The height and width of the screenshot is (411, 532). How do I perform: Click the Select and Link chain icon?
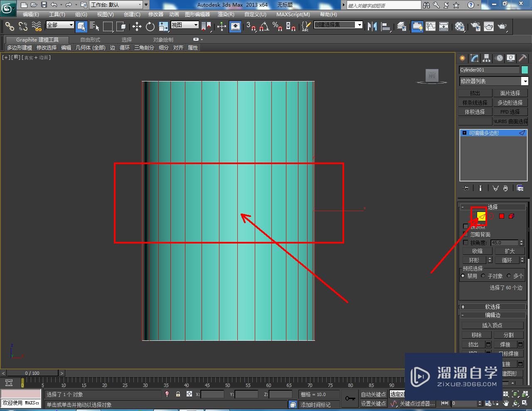click(x=9, y=27)
